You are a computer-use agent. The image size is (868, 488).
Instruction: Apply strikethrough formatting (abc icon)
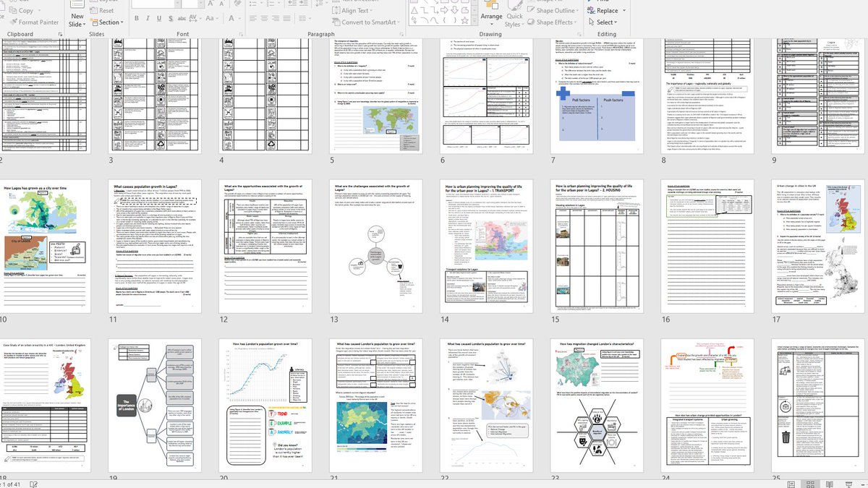click(182, 18)
